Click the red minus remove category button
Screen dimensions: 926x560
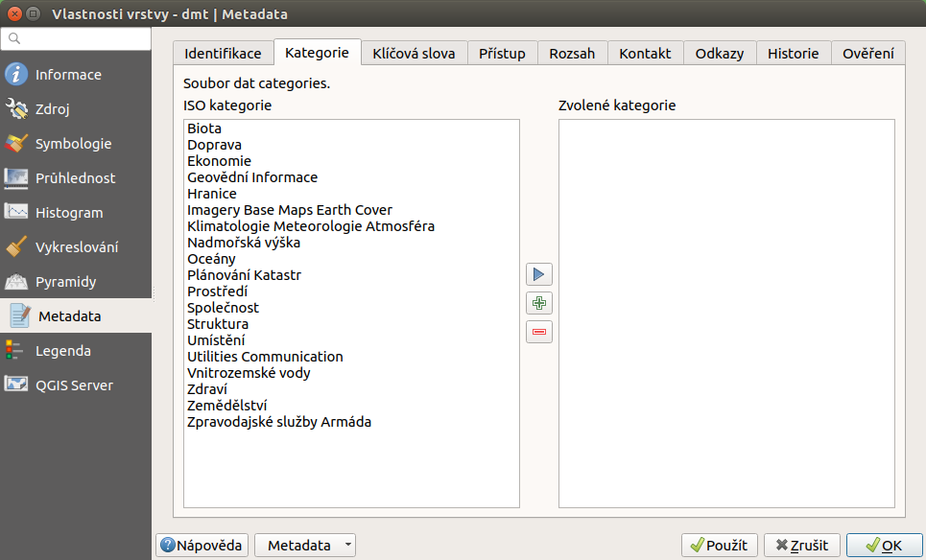click(539, 332)
